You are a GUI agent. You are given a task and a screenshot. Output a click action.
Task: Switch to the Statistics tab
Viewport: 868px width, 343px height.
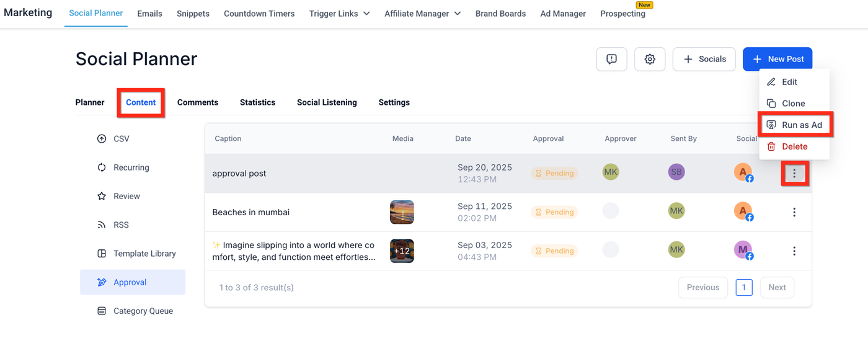pyautogui.click(x=257, y=102)
